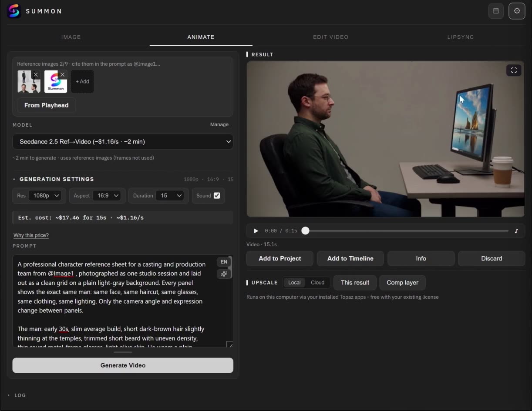Click the From Playhead button
Screen dimensions: 532x411
click(46, 105)
